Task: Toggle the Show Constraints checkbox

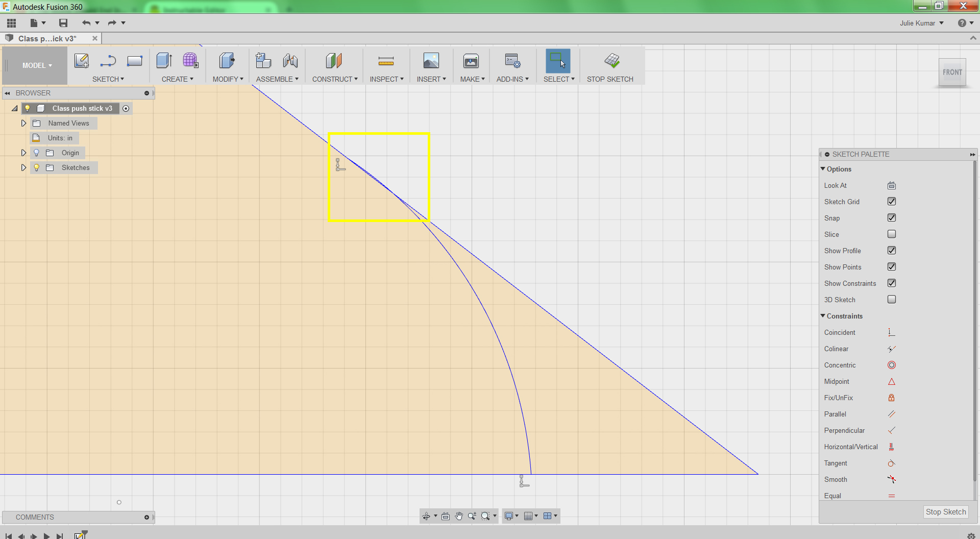Action: point(892,283)
